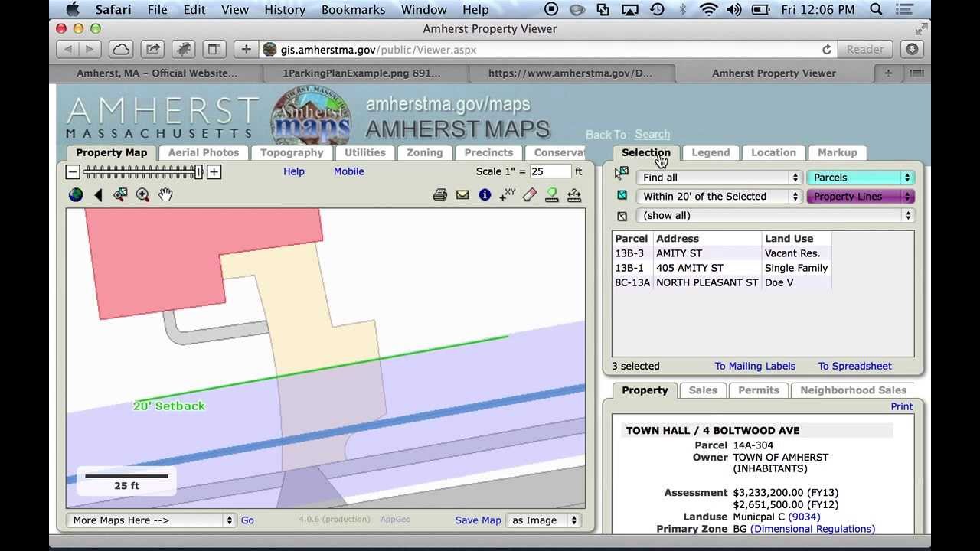This screenshot has height=551, width=980.
Task: Open Within 20' of the Selected dropdown
Action: coord(719,197)
